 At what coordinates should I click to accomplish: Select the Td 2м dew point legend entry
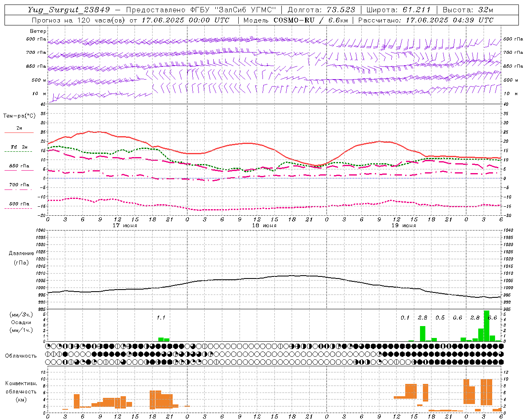pos(19,147)
